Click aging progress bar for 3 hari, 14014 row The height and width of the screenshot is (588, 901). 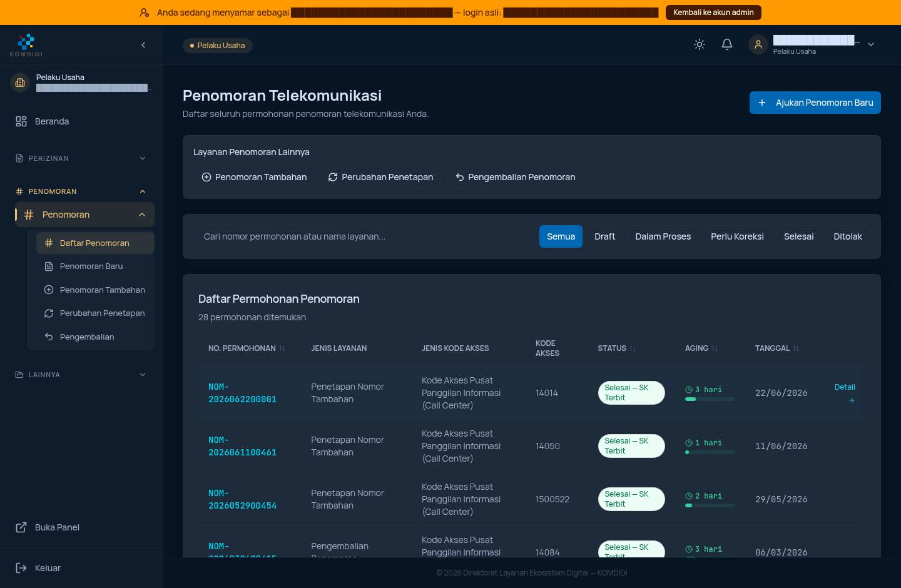(710, 399)
